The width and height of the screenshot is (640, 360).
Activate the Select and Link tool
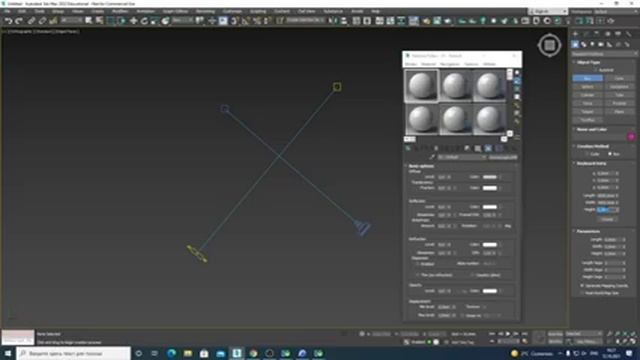[x=31, y=21]
